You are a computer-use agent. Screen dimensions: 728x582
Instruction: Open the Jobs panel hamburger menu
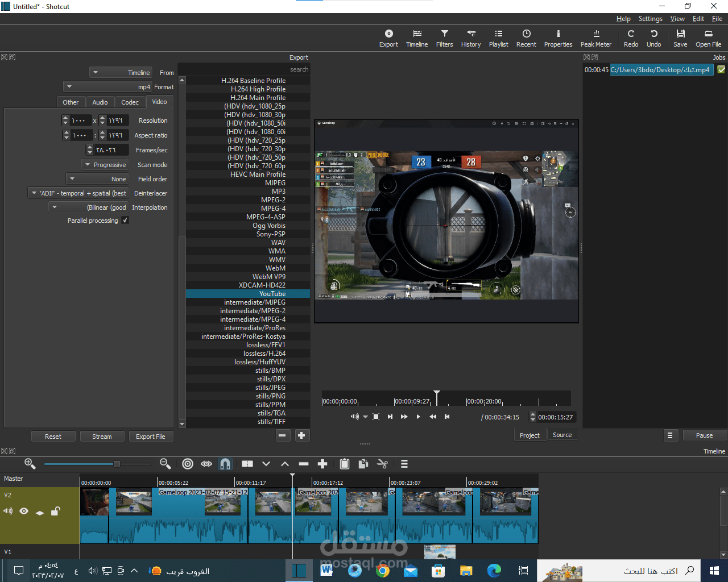click(670, 435)
